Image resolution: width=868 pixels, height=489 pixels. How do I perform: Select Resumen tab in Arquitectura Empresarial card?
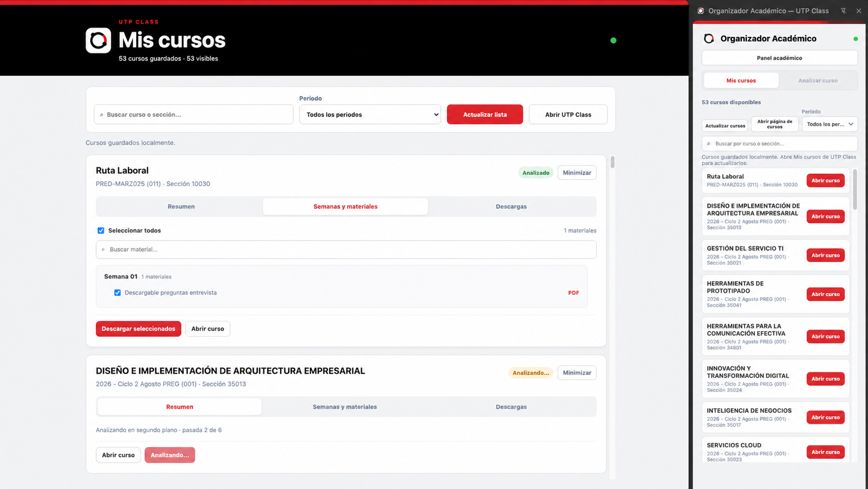click(x=180, y=407)
